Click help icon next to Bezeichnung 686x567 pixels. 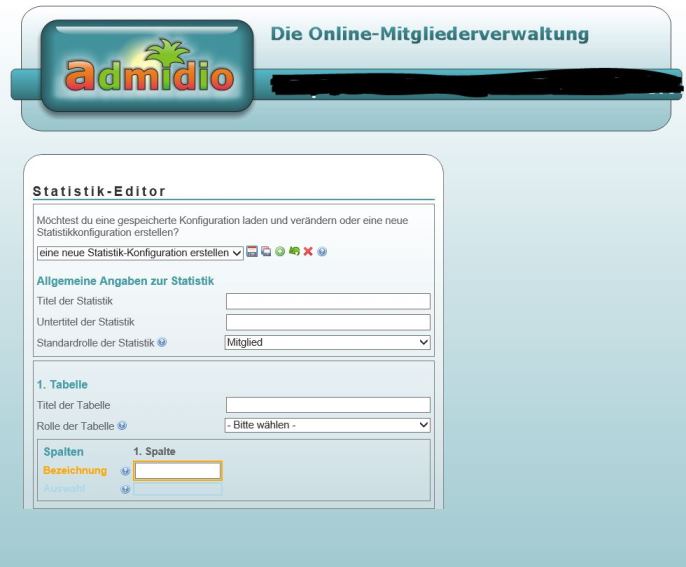click(x=125, y=471)
